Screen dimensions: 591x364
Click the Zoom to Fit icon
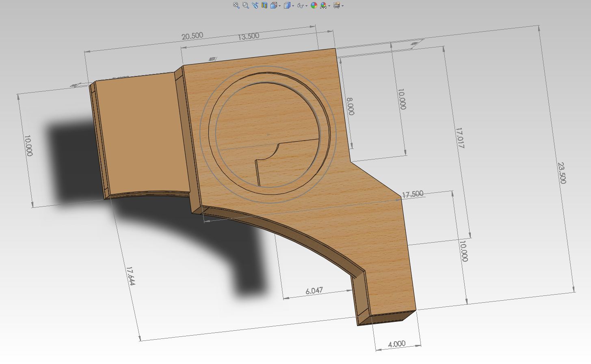[236, 5]
